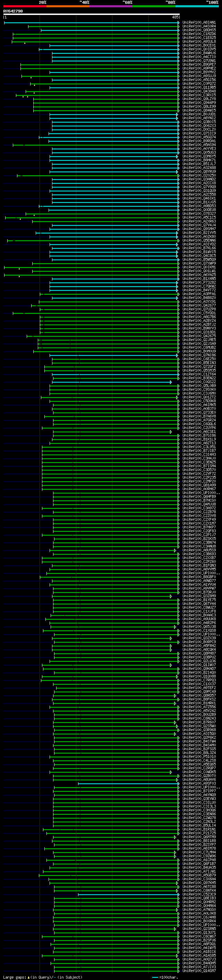
Task: Select hit UniRef100_A7NGG0
Action: coord(199,910)
